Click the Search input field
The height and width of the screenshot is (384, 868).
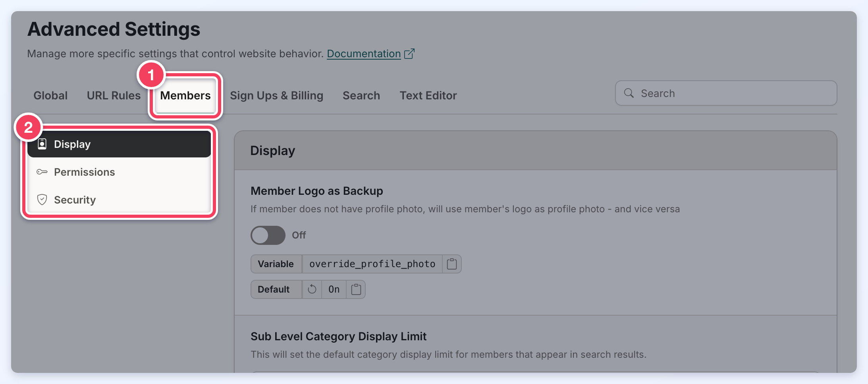(726, 93)
